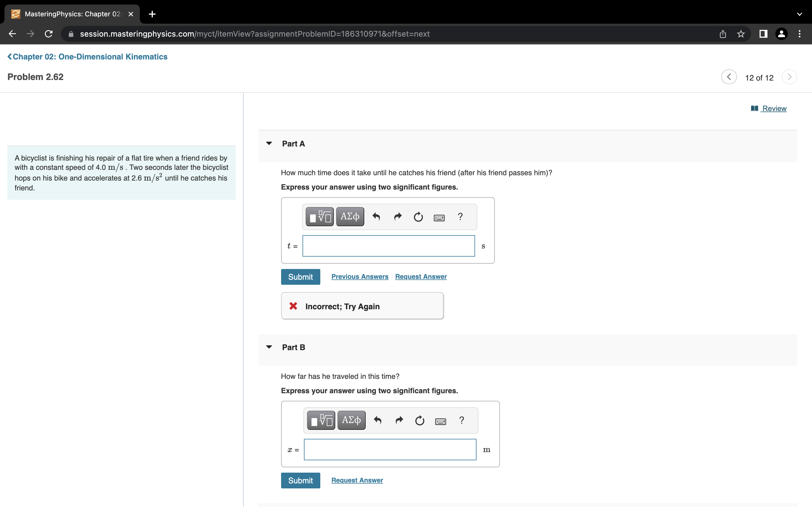Open templates math button in Part A
Screen dimensions: 812x507
click(319, 217)
